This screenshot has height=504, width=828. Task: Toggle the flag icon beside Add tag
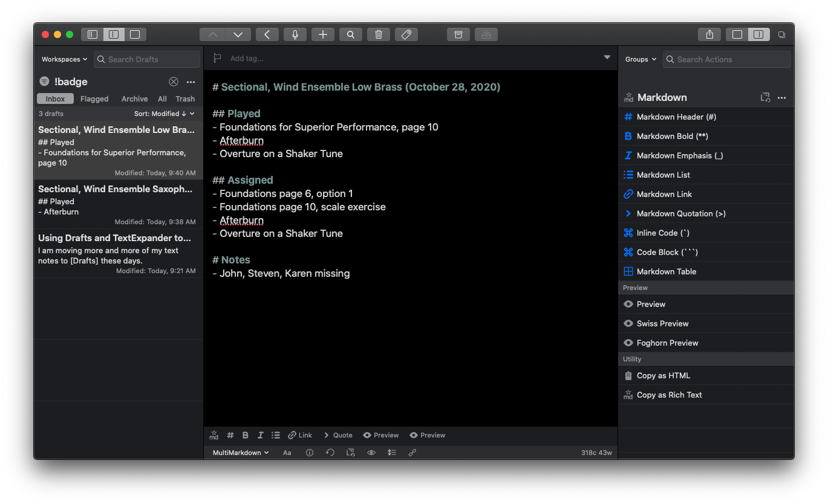[x=218, y=59]
